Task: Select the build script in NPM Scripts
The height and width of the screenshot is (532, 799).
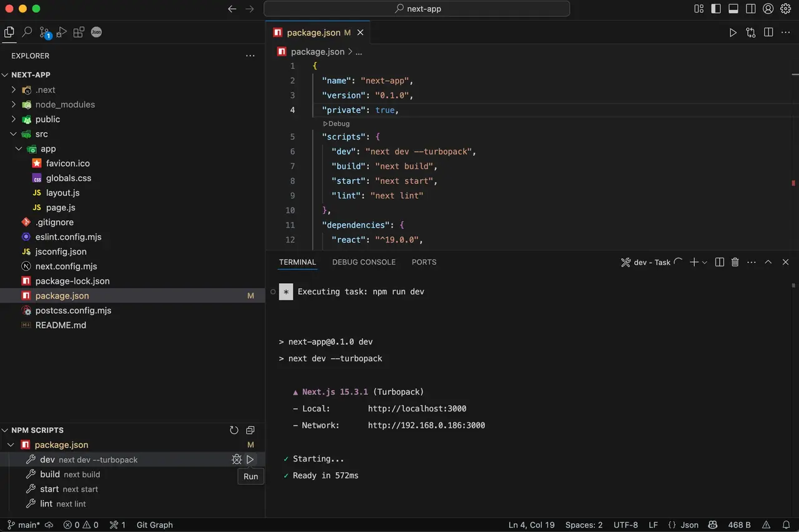Action: [x=132, y=475]
